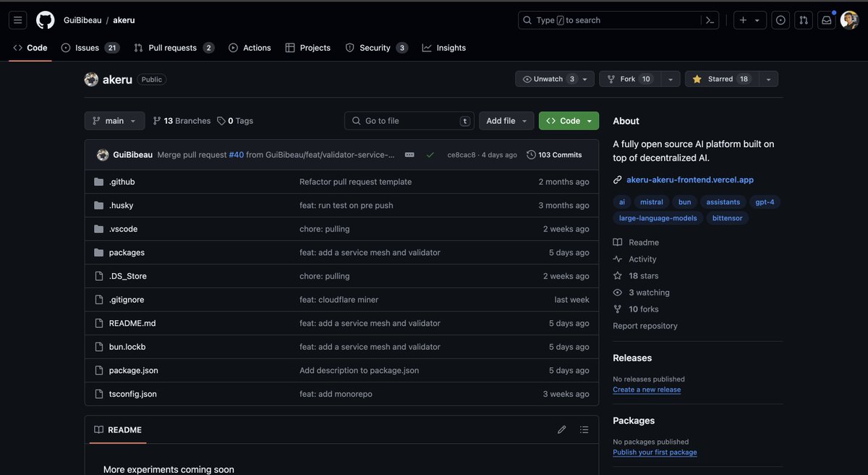This screenshot has height=475, width=868.
Task: Click the GuiBibeau owner breadcrumb link
Action: click(82, 20)
